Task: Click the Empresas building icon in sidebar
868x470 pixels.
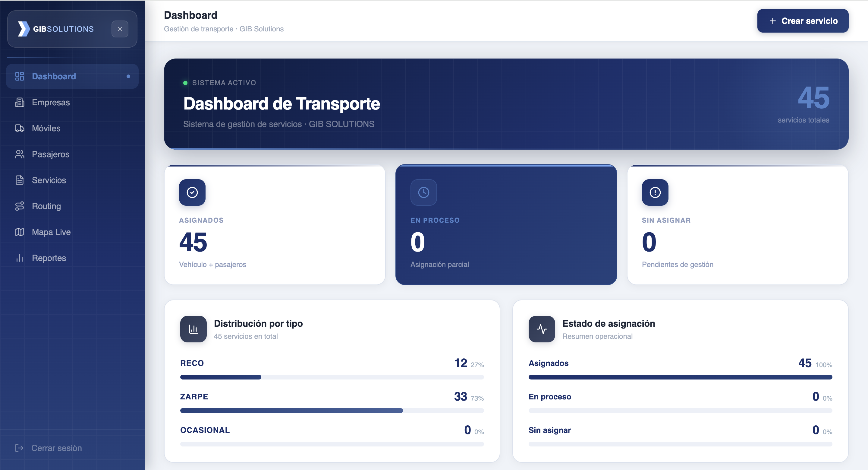Action: click(x=20, y=102)
